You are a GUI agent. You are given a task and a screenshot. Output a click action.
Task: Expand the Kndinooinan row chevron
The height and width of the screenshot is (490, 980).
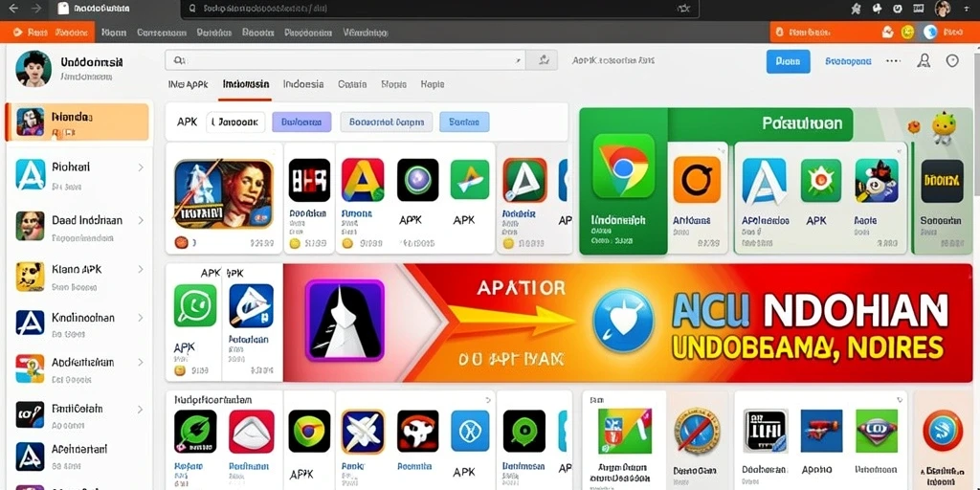point(141,318)
